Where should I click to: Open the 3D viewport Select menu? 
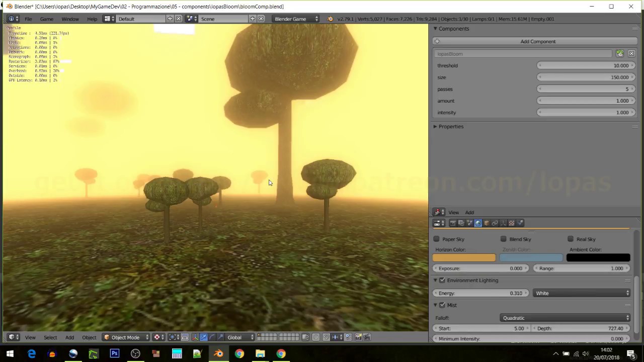pos(50,337)
